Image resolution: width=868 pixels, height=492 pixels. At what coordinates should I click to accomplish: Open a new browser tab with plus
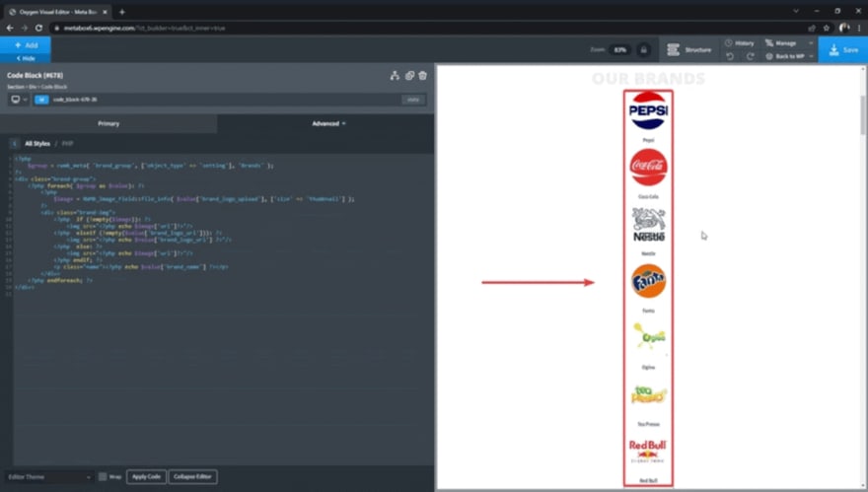[121, 12]
